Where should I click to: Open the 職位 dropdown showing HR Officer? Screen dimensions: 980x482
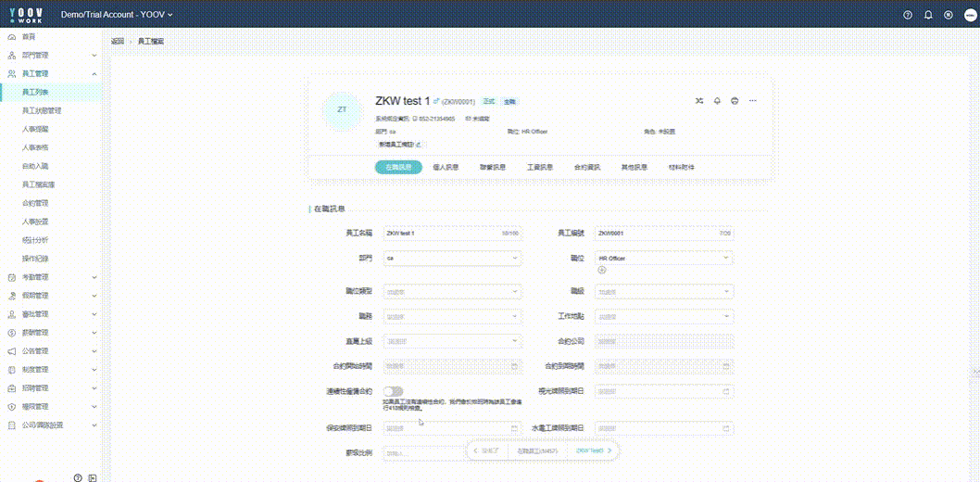tap(664, 258)
